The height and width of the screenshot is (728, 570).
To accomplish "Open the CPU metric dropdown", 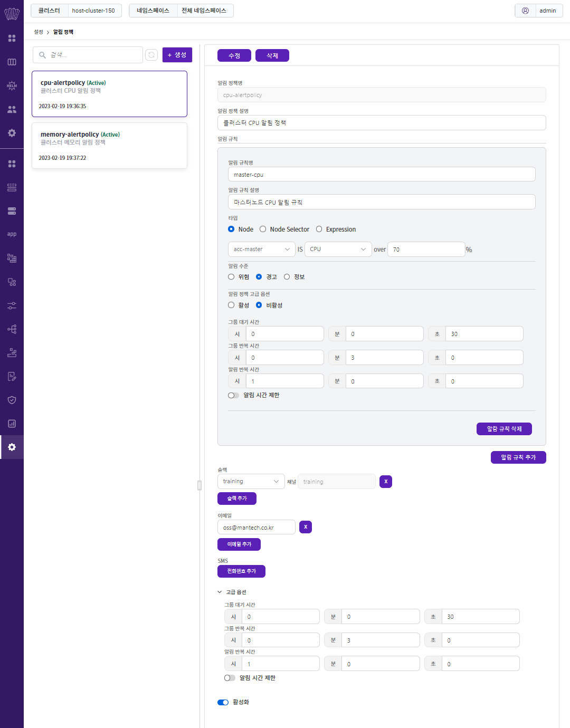I will point(338,249).
